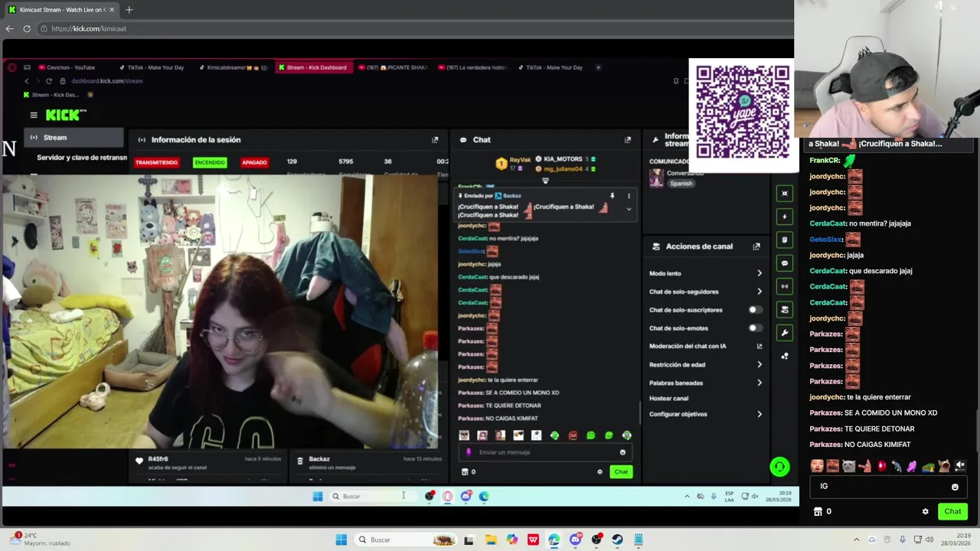Viewport: 980px width, 551px height.
Task: Click the green Chat send button in dashboard
Action: click(x=621, y=471)
